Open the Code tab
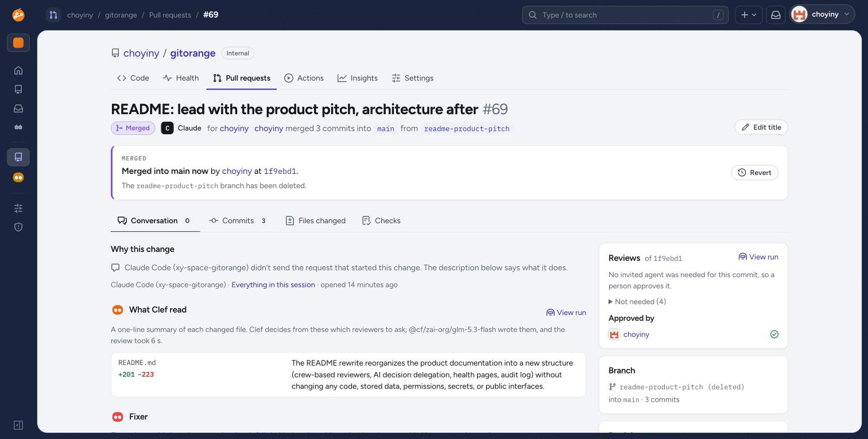868x439 pixels. [133, 78]
